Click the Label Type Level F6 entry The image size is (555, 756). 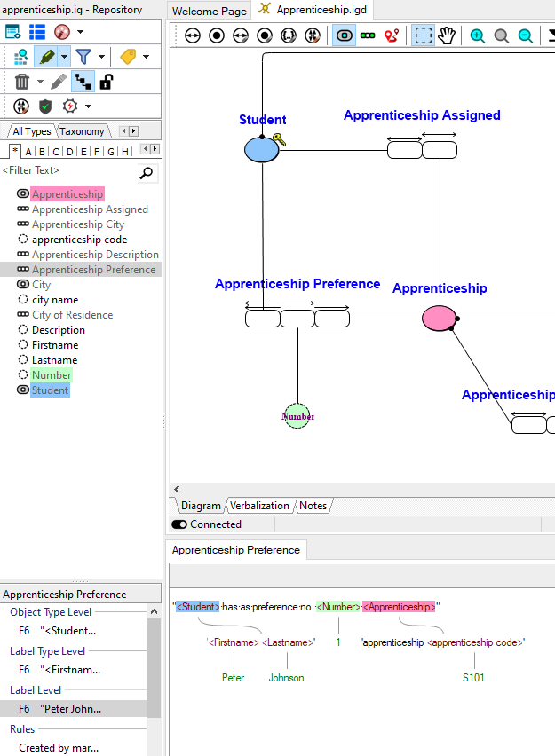60,670
